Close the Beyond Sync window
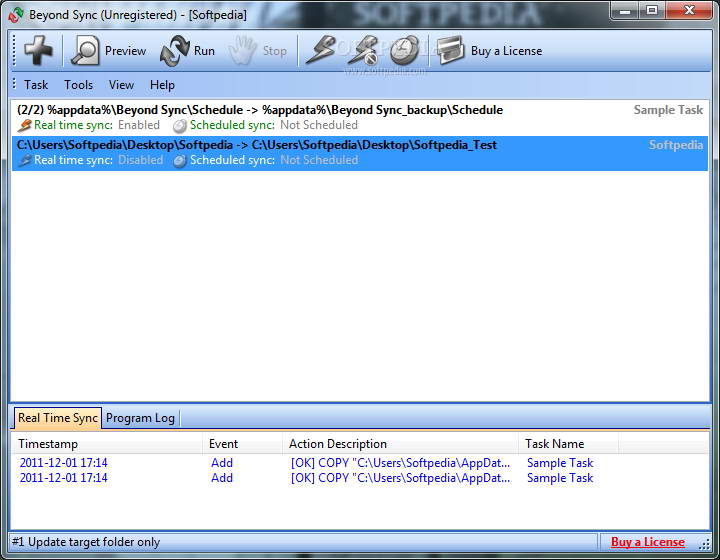This screenshot has height=560, width=720. 689,11
